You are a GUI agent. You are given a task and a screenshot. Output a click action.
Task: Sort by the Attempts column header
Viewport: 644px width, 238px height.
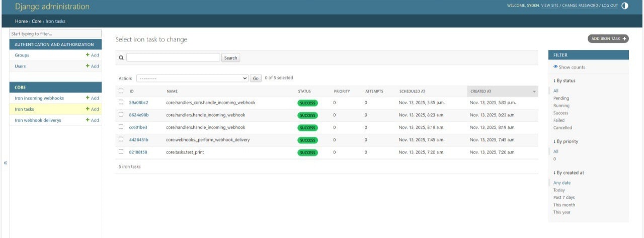tap(374, 92)
